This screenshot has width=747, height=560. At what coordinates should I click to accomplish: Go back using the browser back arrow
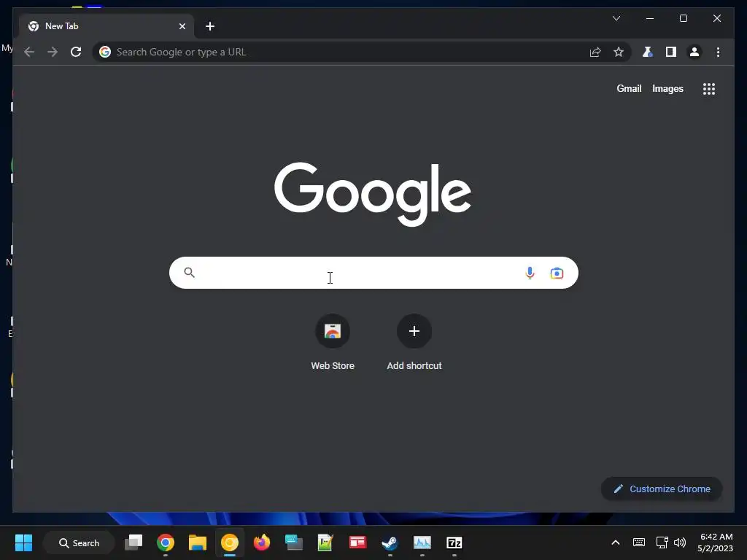[x=29, y=52]
